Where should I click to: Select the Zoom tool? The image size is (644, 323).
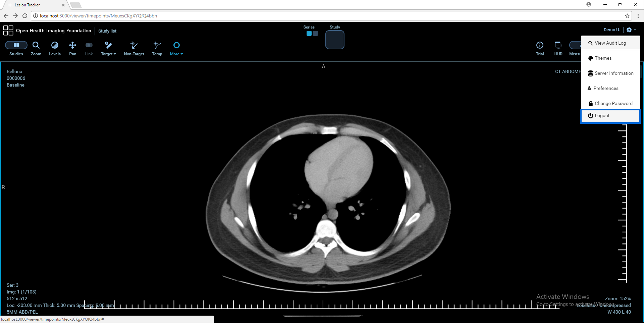[x=36, y=48]
